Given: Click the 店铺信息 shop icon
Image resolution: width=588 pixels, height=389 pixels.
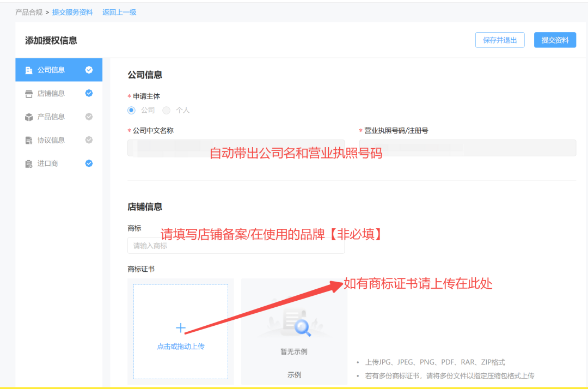Looking at the screenshot, I should [29, 94].
